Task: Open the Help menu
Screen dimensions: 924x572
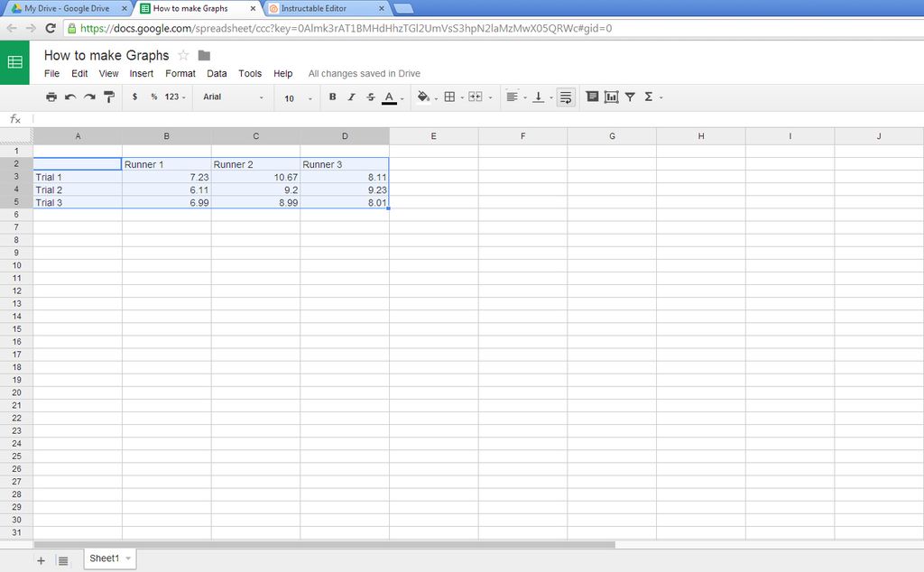Action: point(282,74)
